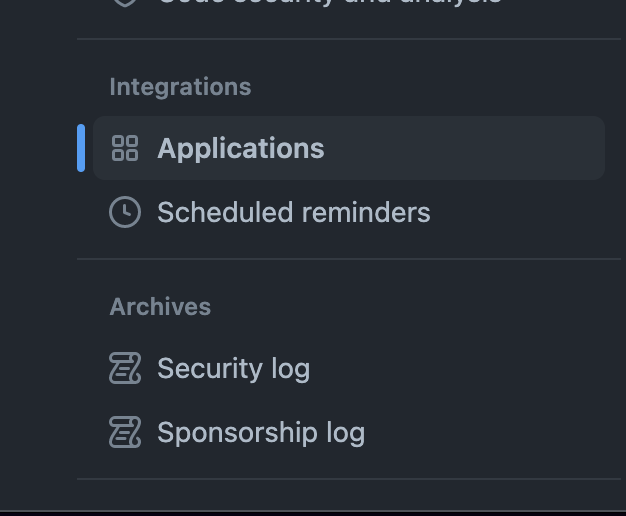
Task: Open the Applications settings page
Action: 240,149
